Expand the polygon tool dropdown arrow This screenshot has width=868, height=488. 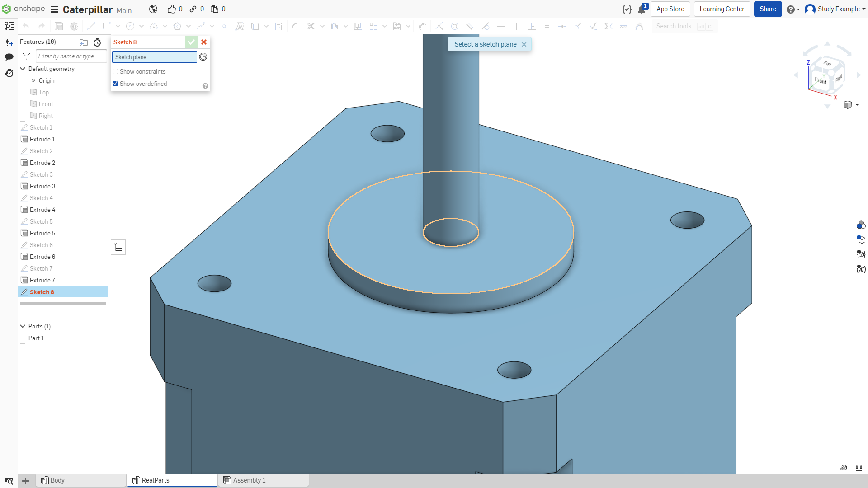point(189,26)
